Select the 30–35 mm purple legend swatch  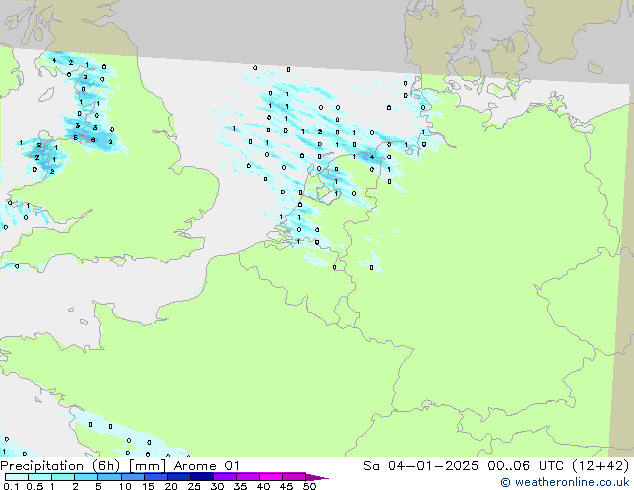225,477
